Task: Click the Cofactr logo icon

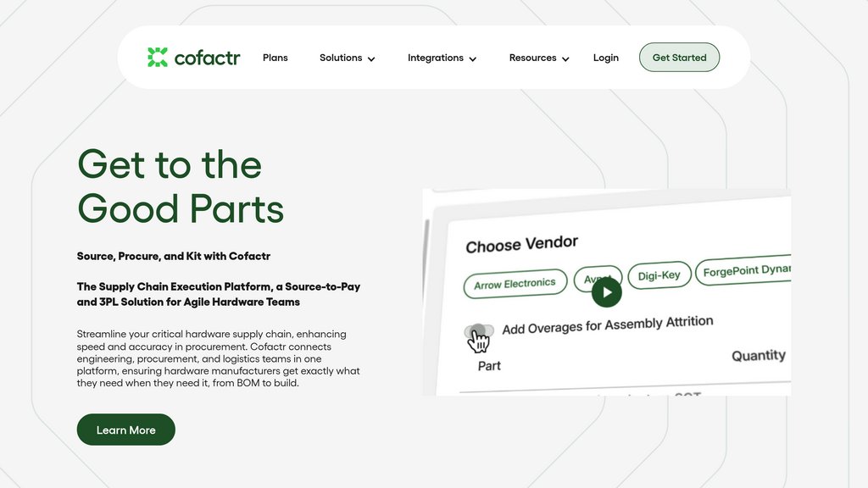Action: tap(157, 57)
